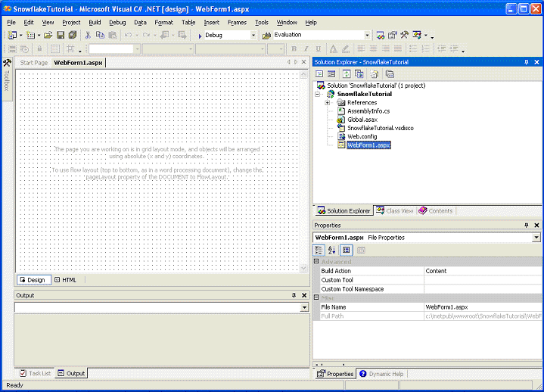This screenshot has width=544, height=392.
Task: Select Global.asax in Solution Explorer
Action: coord(362,120)
